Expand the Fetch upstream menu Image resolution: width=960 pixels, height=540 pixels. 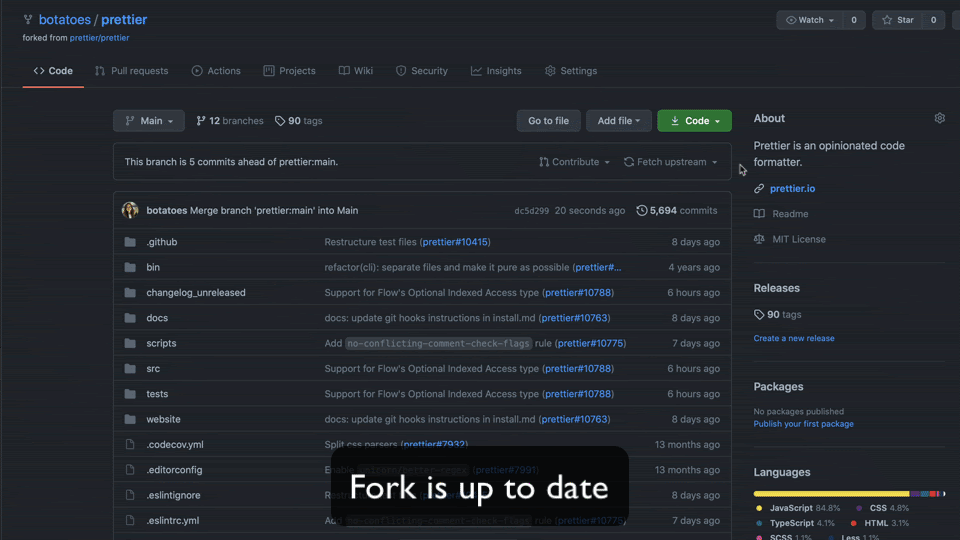point(670,162)
